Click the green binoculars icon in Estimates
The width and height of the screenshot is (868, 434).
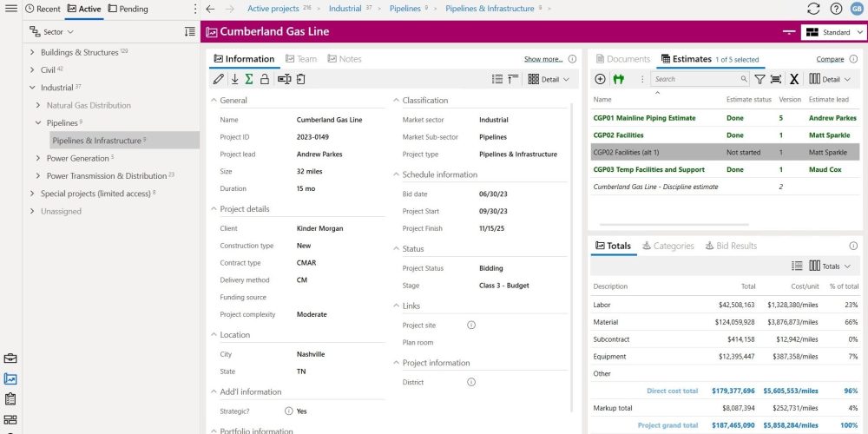point(618,79)
